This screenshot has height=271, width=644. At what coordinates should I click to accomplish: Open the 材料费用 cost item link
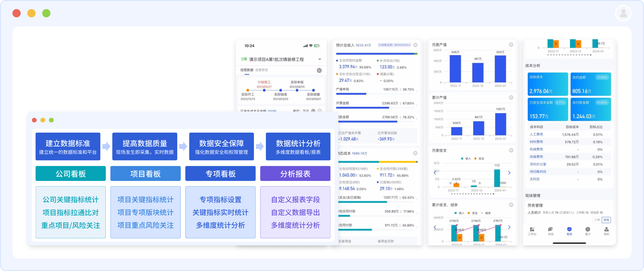pos(536,142)
